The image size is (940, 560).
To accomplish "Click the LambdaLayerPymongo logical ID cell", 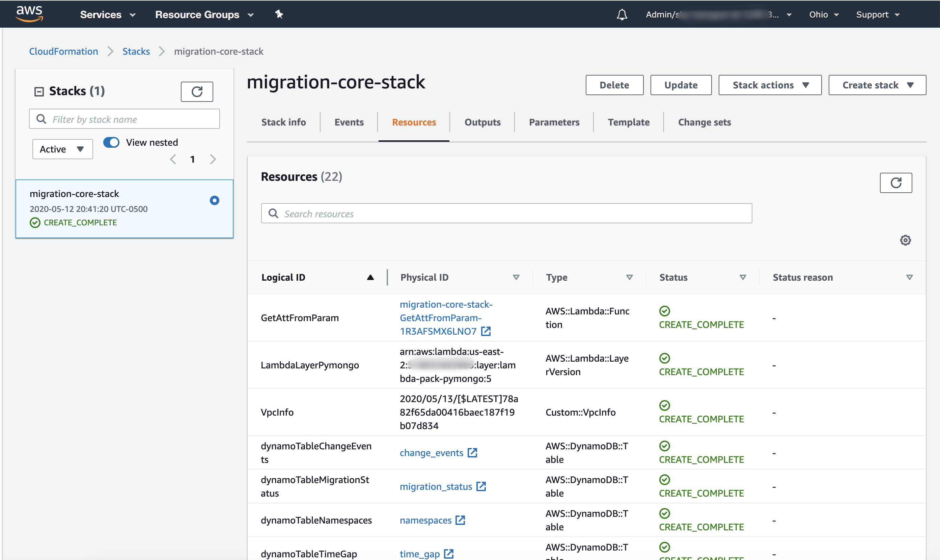I will (309, 365).
